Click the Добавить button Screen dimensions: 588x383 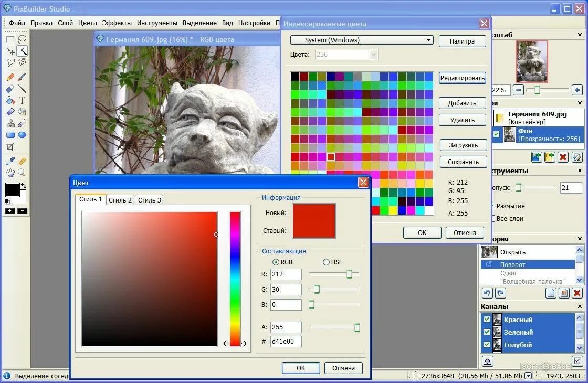(x=463, y=103)
